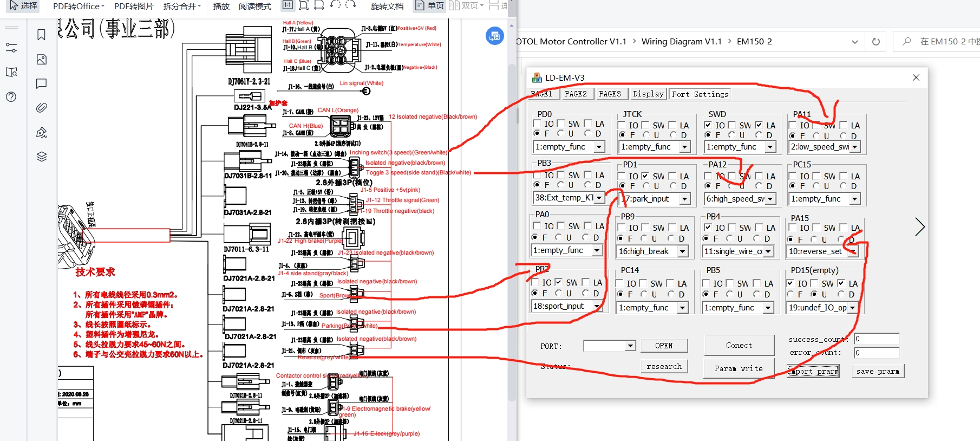The image size is (980, 441).
Task: Click the refresh icon beside the address bar
Action: [876, 42]
